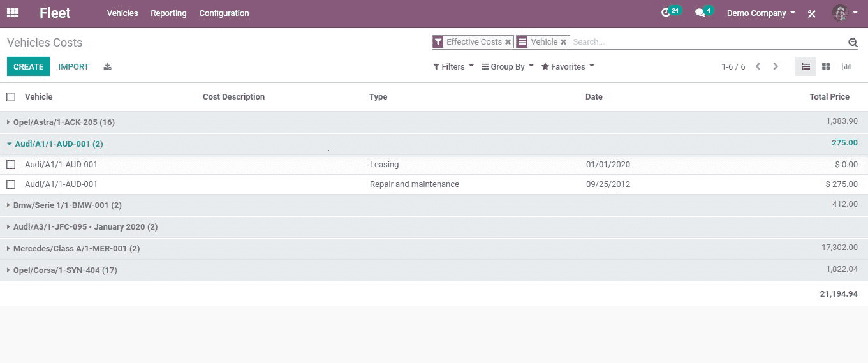
Task: Click the 412.00 Bmw group total
Action: pos(845,204)
